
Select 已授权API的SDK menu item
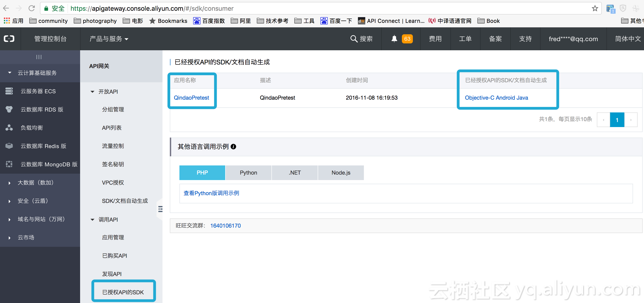click(123, 292)
